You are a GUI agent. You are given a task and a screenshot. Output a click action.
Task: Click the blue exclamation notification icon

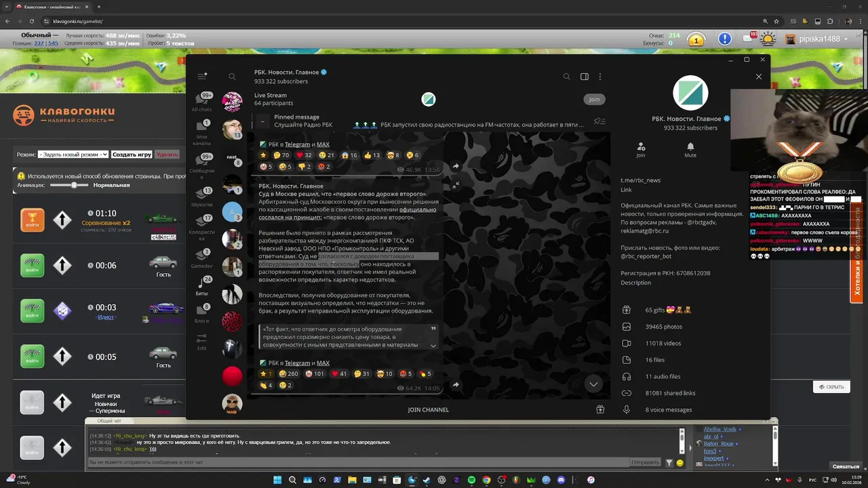coord(725,39)
